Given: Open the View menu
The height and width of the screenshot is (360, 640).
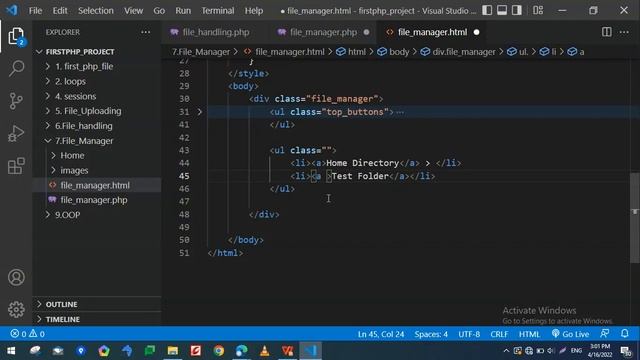Looking at the screenshot, I should click(133, 11).
